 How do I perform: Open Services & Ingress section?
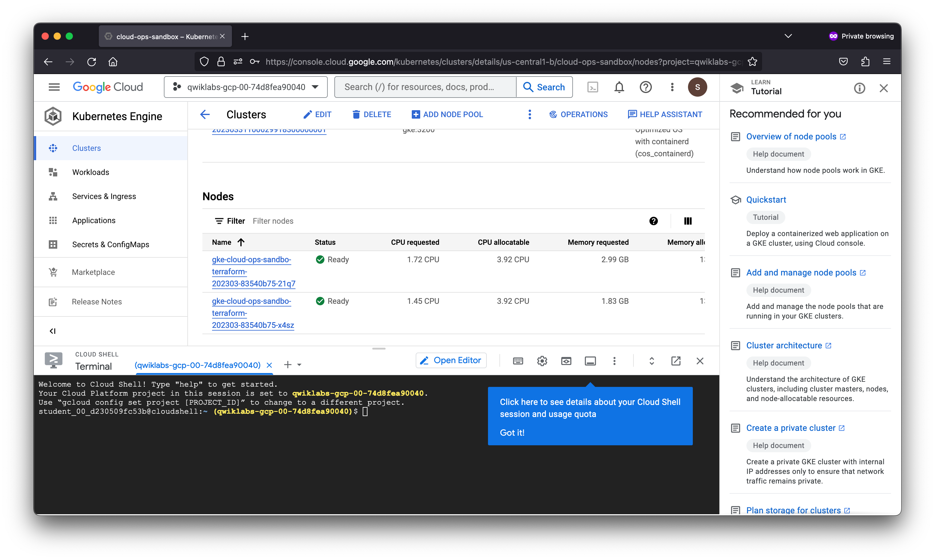pyautogui.click(x=111, y=197)
